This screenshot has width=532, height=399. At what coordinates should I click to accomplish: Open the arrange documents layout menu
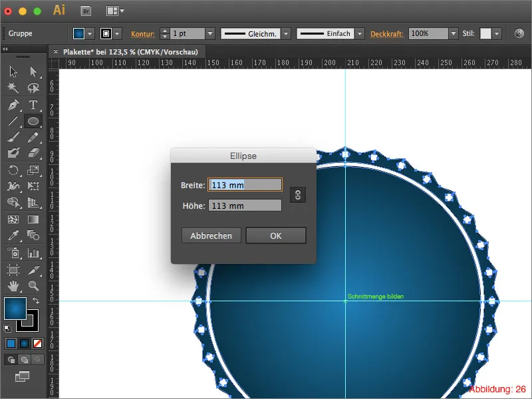click(x=115, y=11)
